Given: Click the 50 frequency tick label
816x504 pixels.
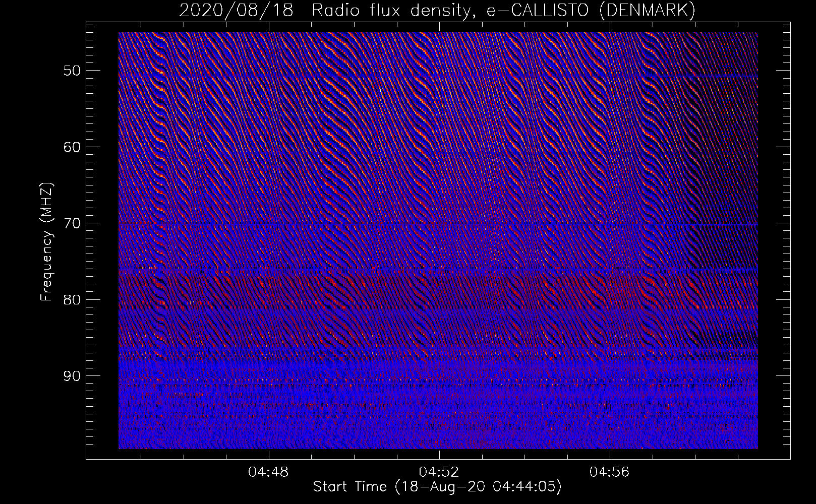Looking at the screenshot, I should point(72,70).
